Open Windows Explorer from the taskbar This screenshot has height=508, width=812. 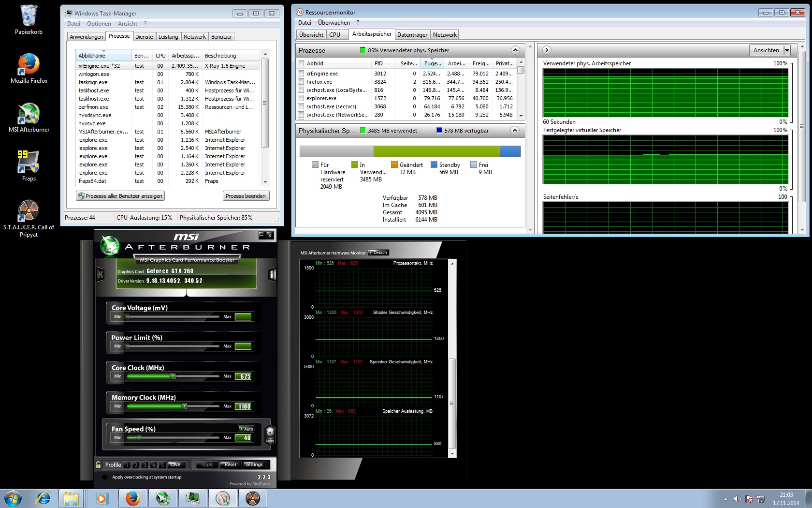(x=71, y=498)
